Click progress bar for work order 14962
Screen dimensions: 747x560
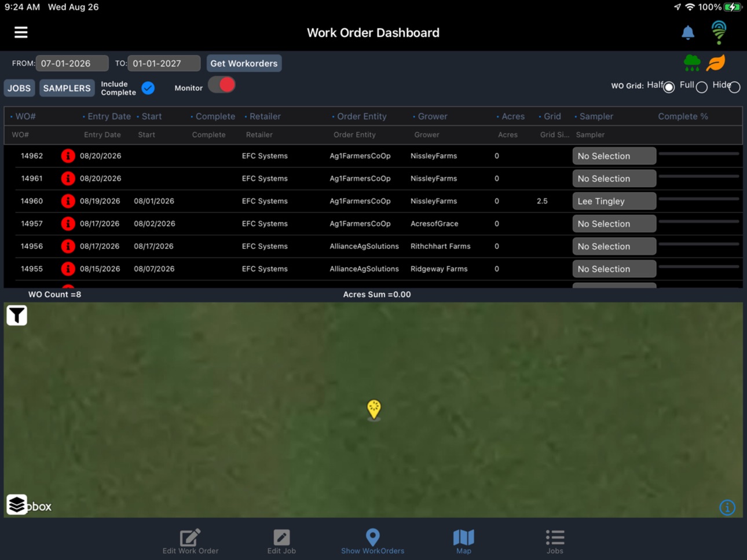699,154
